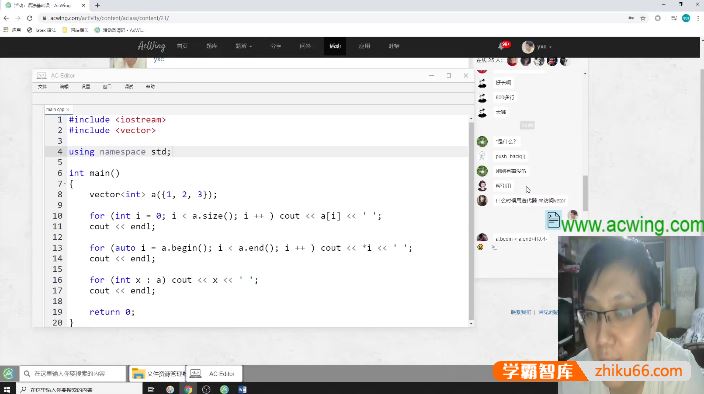Open the Windows Start menu
The width and height of the screenshot is (704, 394).
coord(7,389)
